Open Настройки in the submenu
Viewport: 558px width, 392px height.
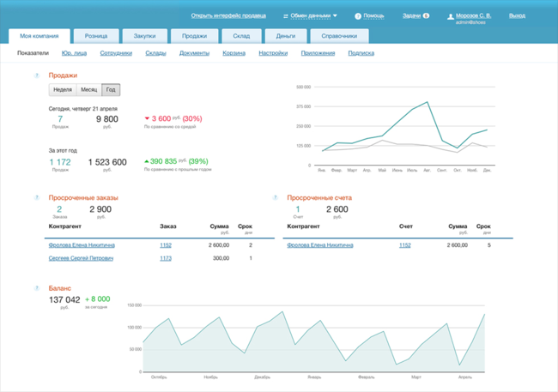273,53
